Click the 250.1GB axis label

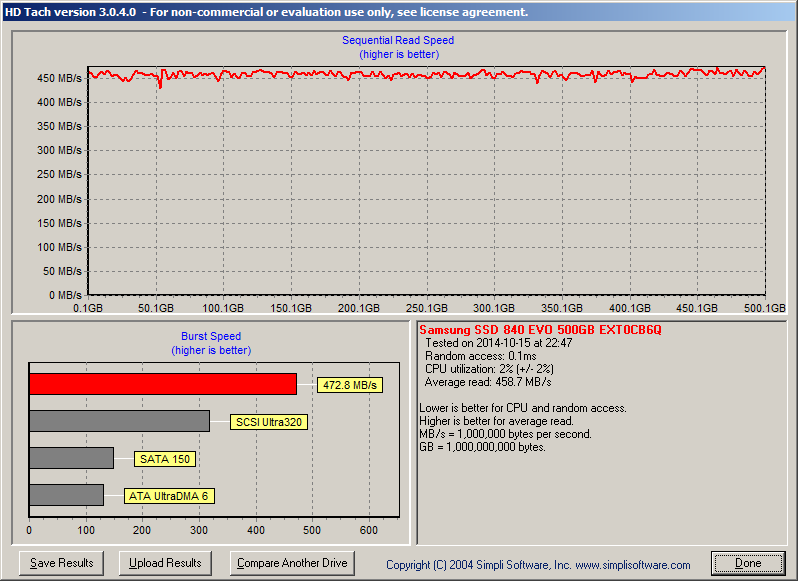pyautogui.click(x=426, y=308)
